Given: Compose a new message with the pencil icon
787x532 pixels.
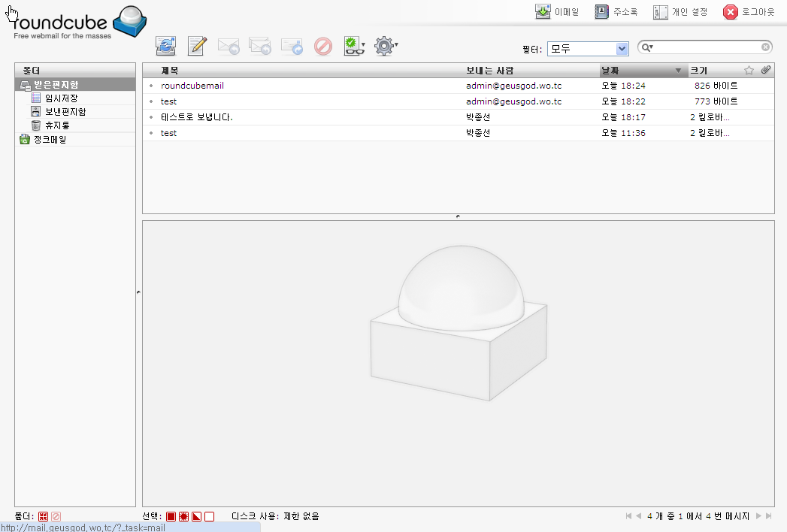Looking at the screenshot, I should pos(197,46).
